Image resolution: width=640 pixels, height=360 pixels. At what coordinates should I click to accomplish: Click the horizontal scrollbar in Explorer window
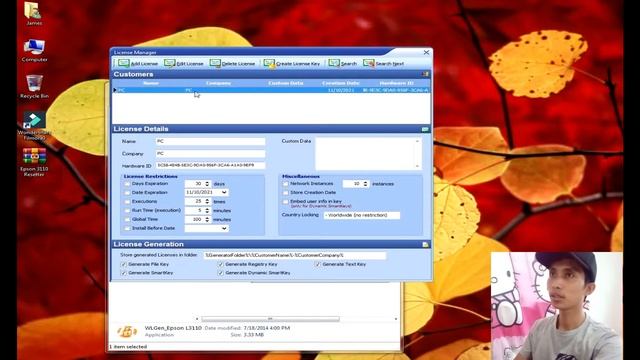pos(270,319)
